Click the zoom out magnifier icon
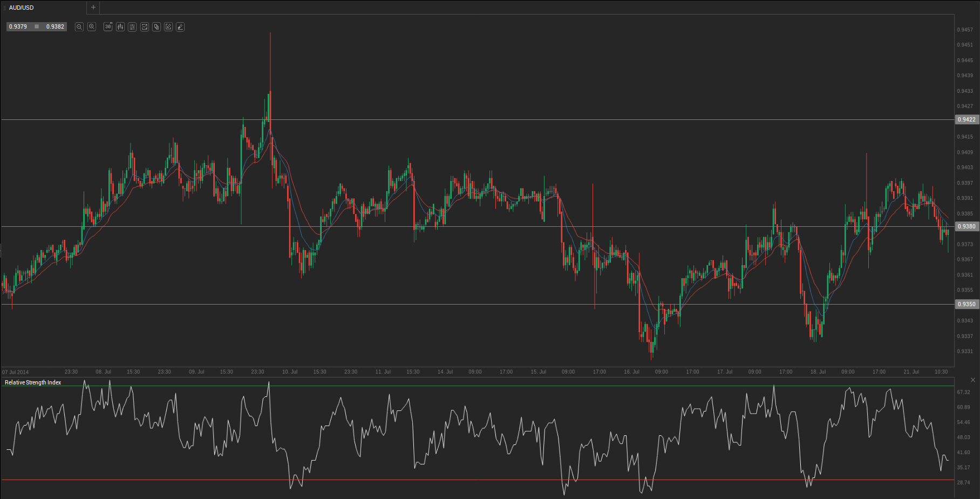Screen dimensions: 980x499 click(x=79, y=27)
